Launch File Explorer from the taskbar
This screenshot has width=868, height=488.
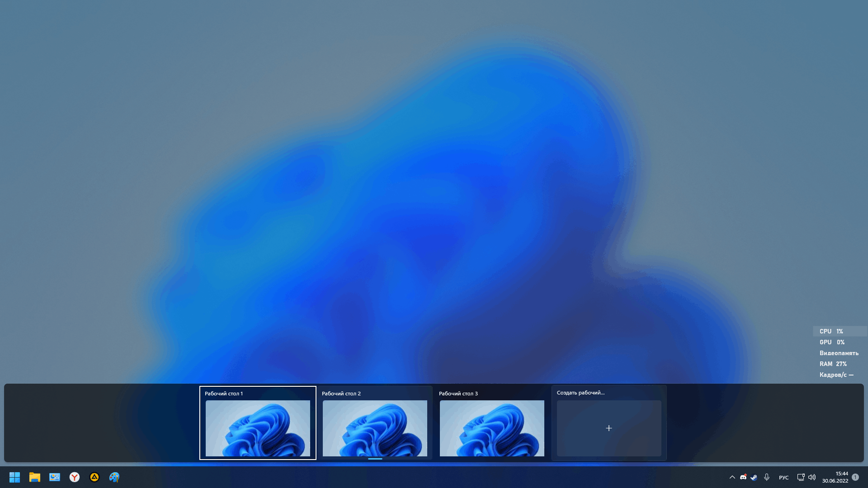click(35, 477)
